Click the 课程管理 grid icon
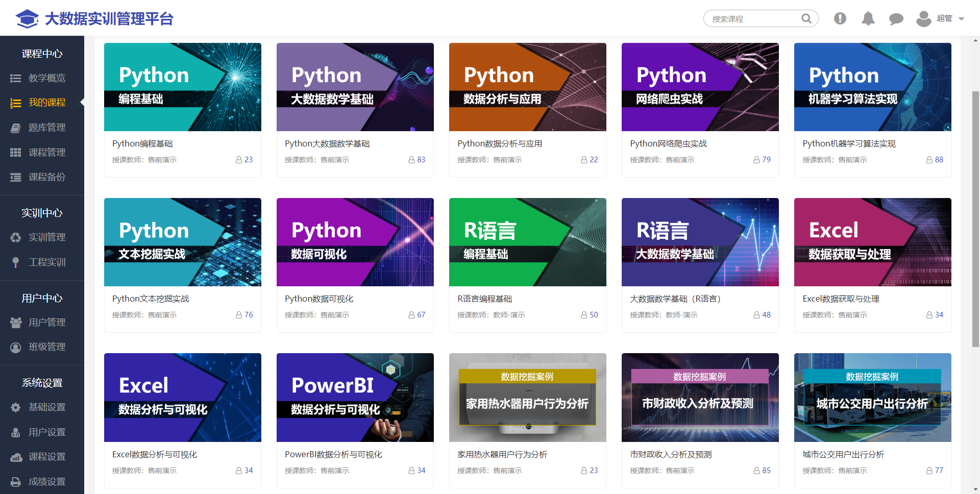980x494 pixels. coord(16,153)
